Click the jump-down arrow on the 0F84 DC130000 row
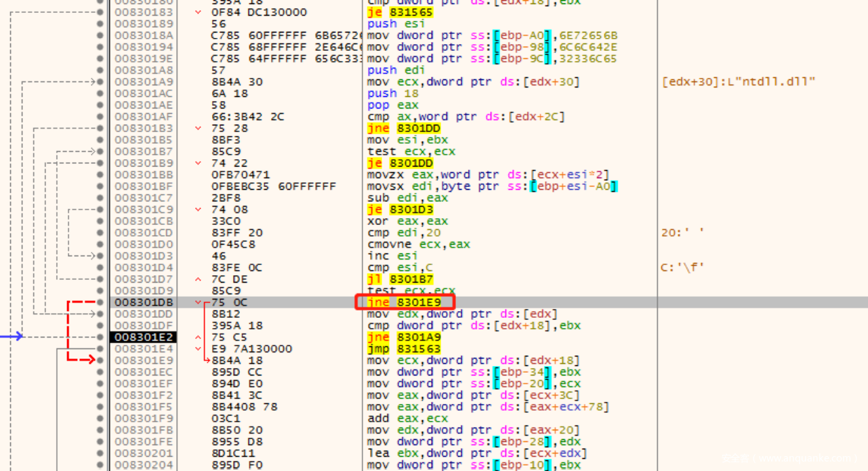The width and height of the screenshot is (868, 471). [198, 13]
